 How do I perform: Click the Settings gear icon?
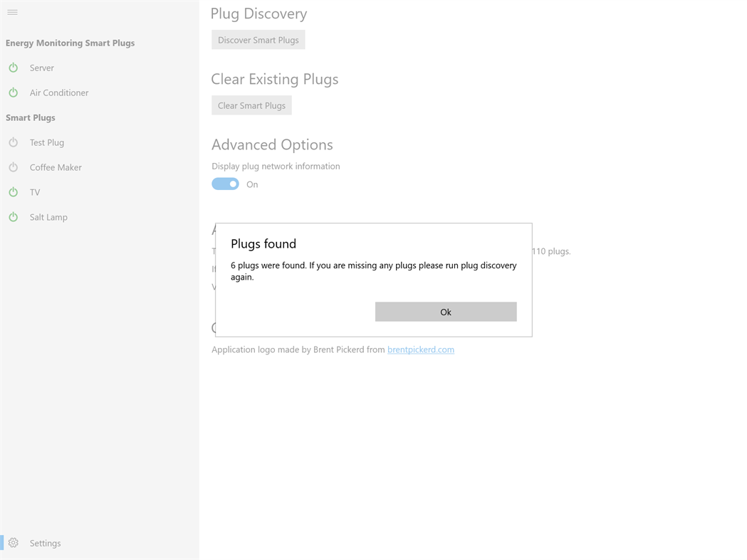click(14, 543)
